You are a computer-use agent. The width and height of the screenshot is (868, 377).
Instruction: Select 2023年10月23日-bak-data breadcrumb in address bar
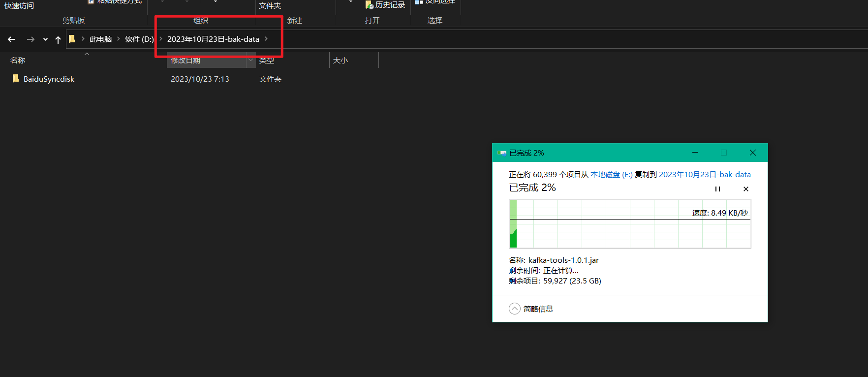coord(213,39)
